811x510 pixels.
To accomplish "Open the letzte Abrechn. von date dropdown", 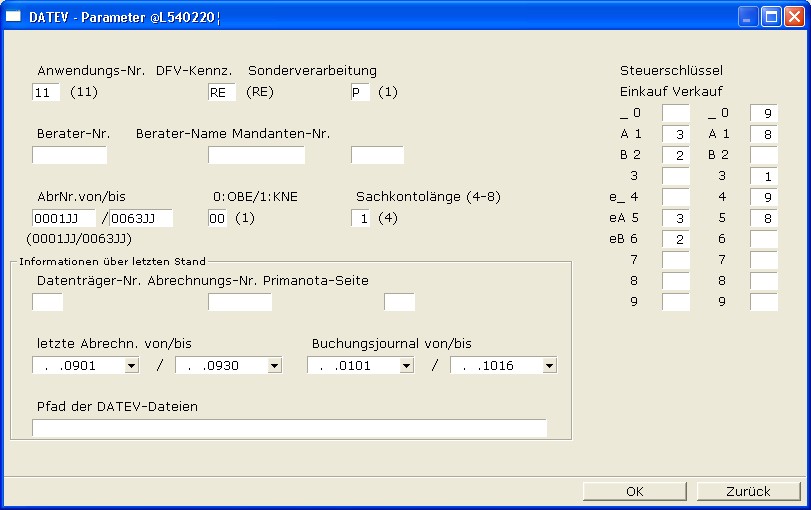I will 131,366.
